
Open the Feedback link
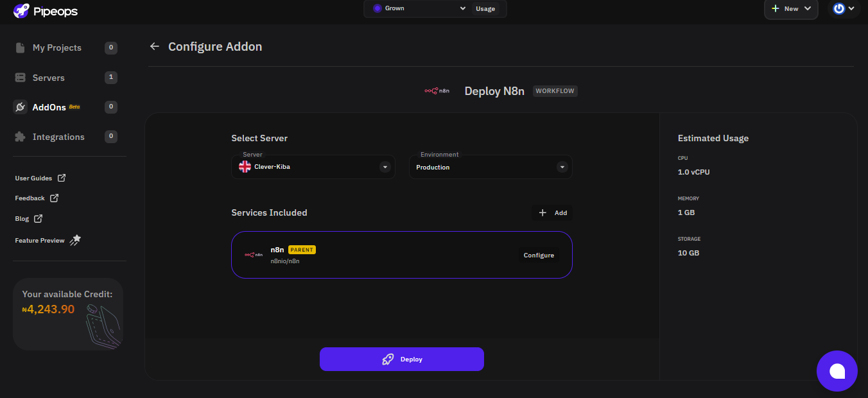click(x=37, y=198)
